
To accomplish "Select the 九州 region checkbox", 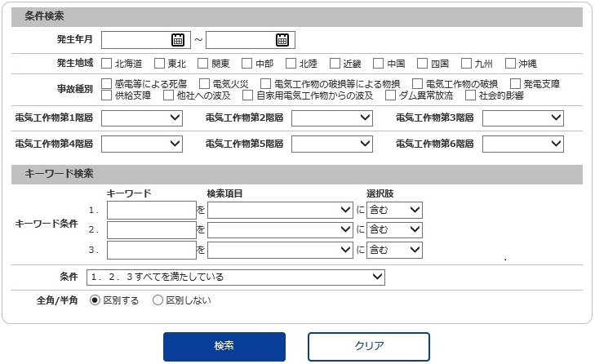I will coord(466,64).
